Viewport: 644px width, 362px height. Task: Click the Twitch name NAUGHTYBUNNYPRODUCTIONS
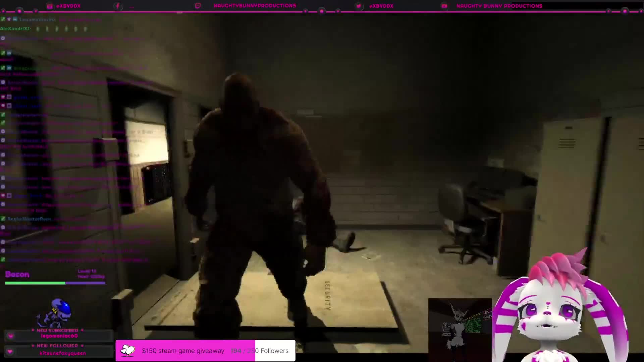pyautogui.click(x=255, y=6)
